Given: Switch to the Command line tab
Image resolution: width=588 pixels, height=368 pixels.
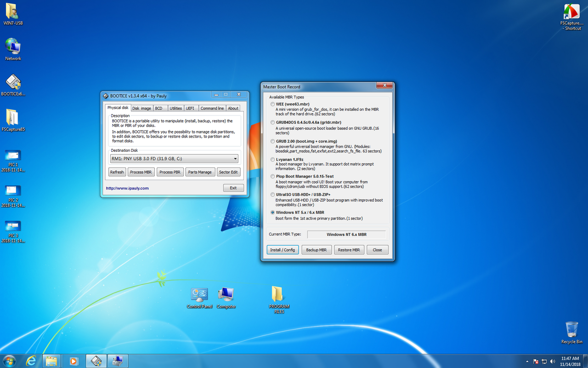Looking at the screenshot, I should [212, 108].
